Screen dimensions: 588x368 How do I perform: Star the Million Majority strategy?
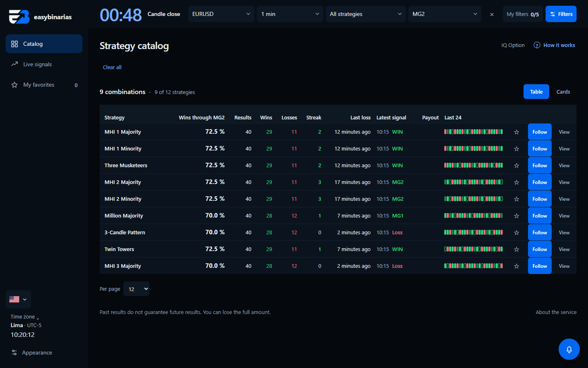click(x=517, y=216)
